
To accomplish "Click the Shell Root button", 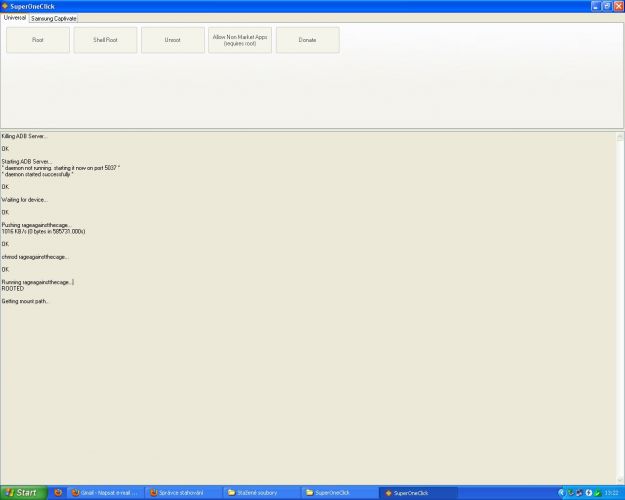I will [105, 40].
